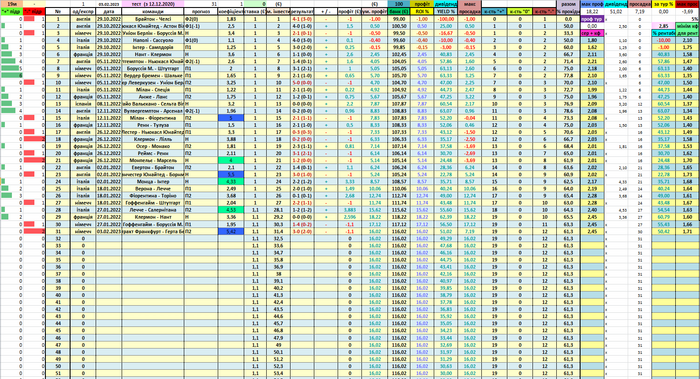
Task: Click the 'Фіорентина - Торіно' match cell
Action: pos(153,196)
